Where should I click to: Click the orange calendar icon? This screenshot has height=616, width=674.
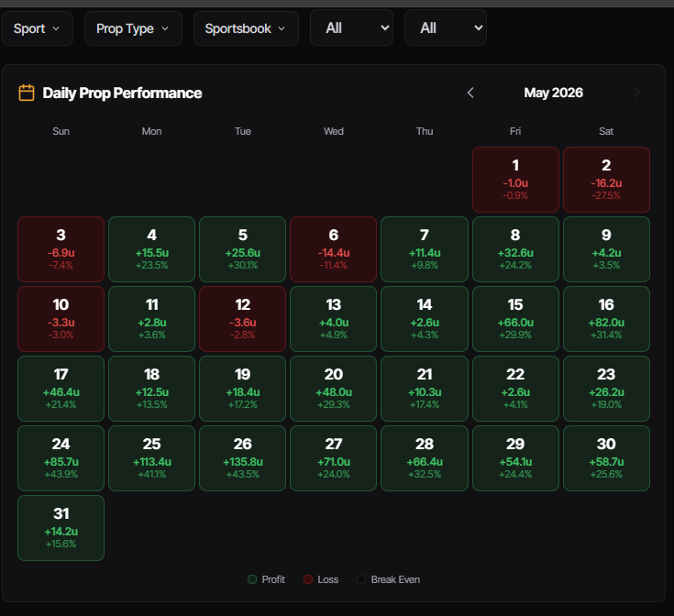tap(27, 93)
